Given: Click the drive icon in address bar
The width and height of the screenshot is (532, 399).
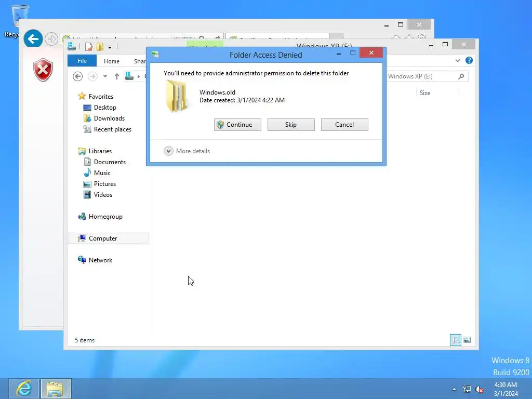Looking at the screenshot, I should tap(129, 76).
